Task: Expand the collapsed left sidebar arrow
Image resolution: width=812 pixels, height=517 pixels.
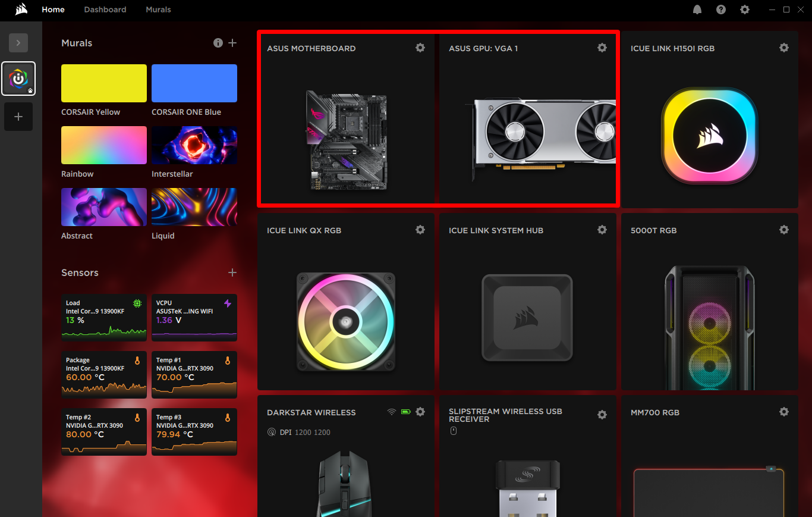Action: [18, 42]
